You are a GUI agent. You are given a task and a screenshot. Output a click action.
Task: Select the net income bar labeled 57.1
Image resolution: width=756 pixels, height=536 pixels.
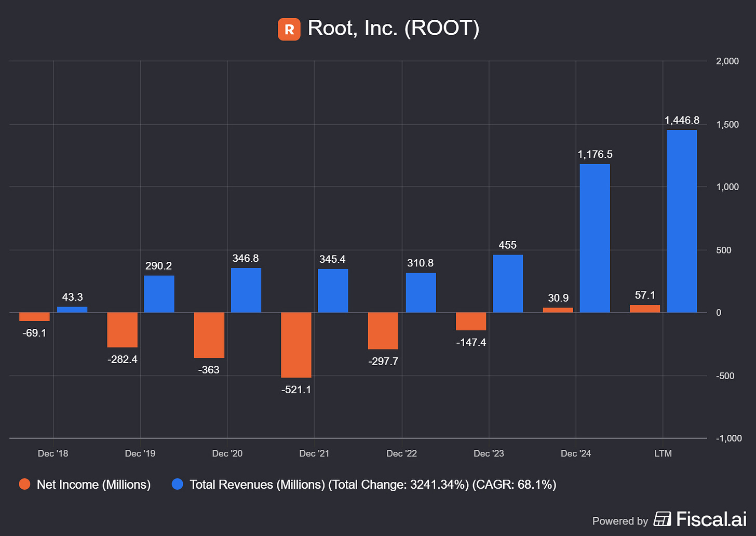coord(645,309)
